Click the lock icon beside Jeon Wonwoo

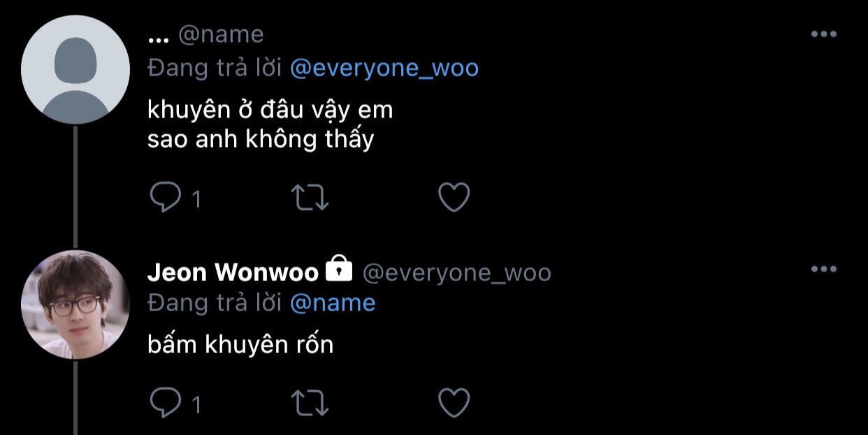tap(340, 269)
